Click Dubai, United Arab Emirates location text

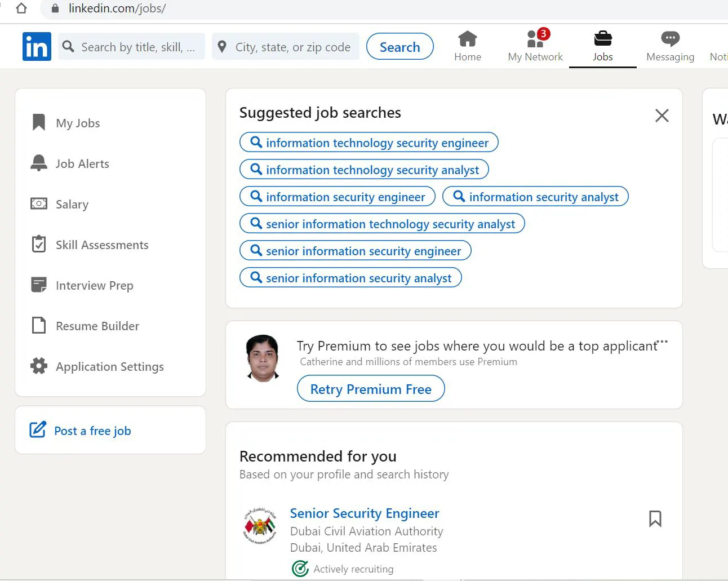[x=363, y=547]
